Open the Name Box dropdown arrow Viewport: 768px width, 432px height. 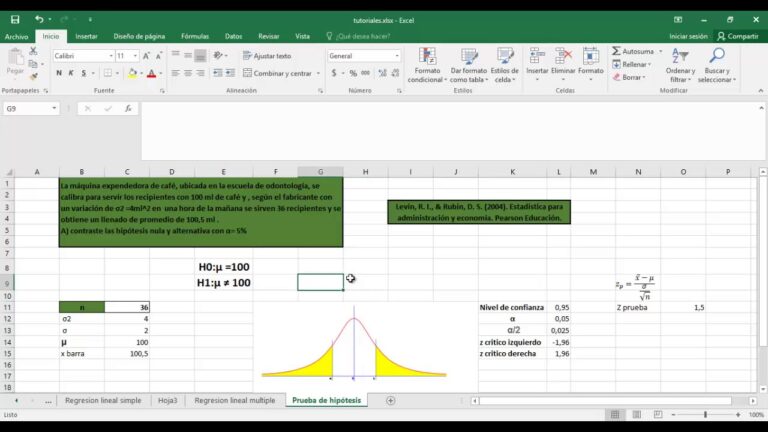coord(54,108)
